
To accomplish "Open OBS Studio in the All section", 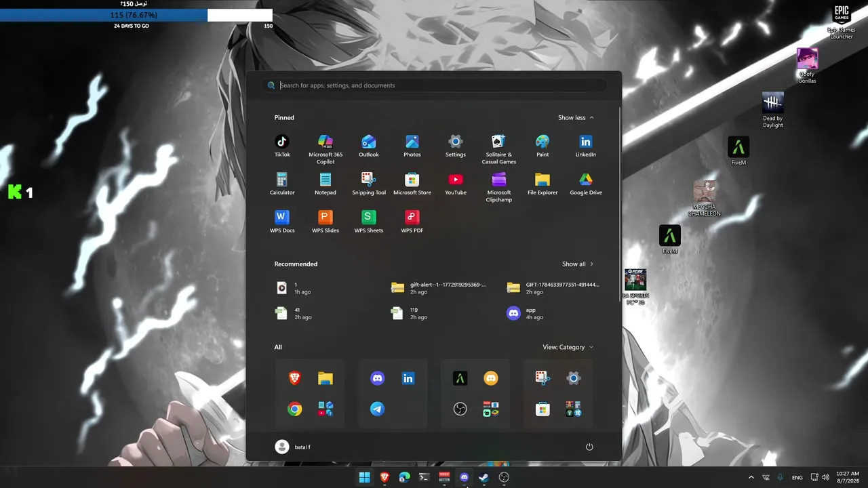I will (x=460, y=409).
